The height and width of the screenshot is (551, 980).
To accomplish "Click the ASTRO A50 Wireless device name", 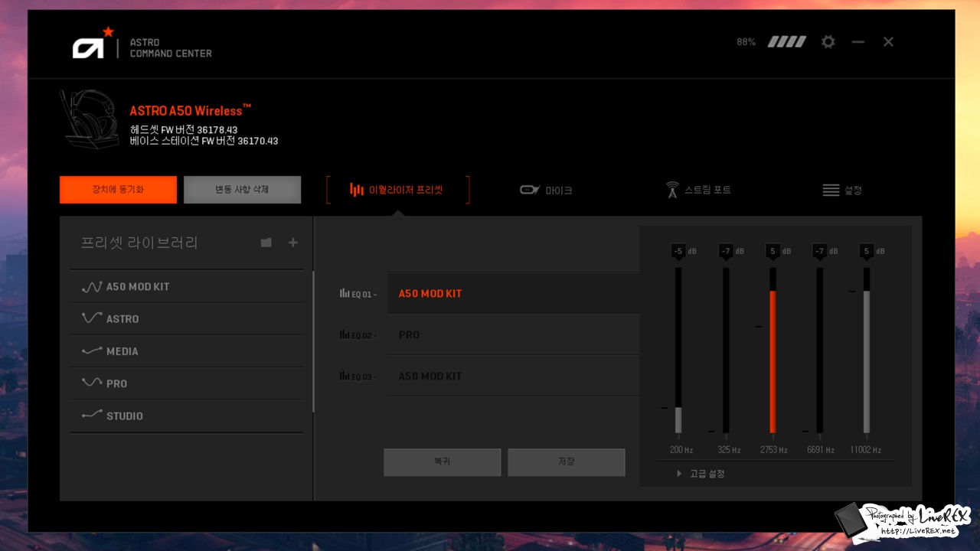I will point(191,110).
